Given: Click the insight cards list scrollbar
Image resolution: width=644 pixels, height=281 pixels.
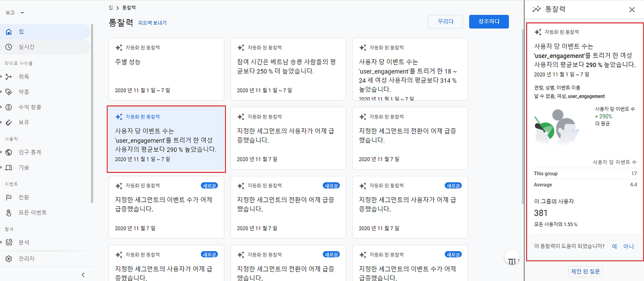Looking at the screenshot, I should [x=522, y=116].
